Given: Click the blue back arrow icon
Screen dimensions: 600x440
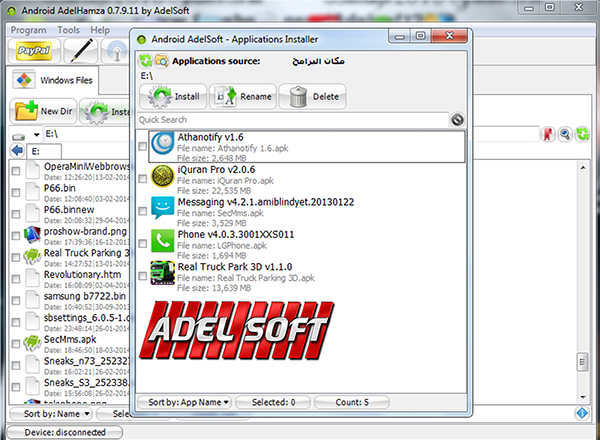Looking at the screenshot, I should pyautogui.click(x=18, y=150).
